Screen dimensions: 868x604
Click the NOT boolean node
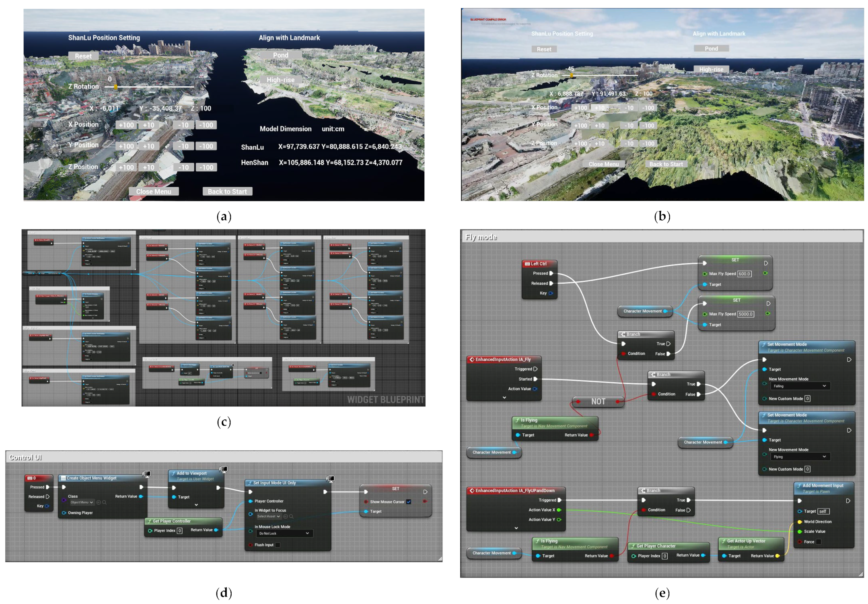(x=598, y=401)
